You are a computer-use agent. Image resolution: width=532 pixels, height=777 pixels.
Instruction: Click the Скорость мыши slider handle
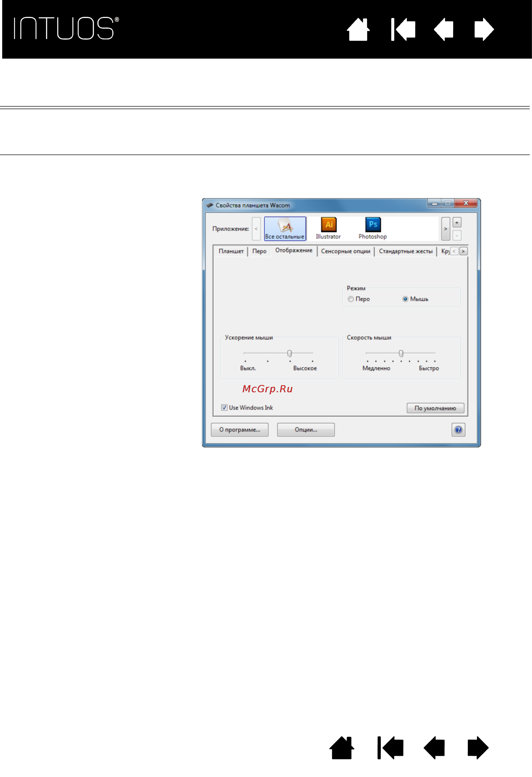tap(401, 353)
